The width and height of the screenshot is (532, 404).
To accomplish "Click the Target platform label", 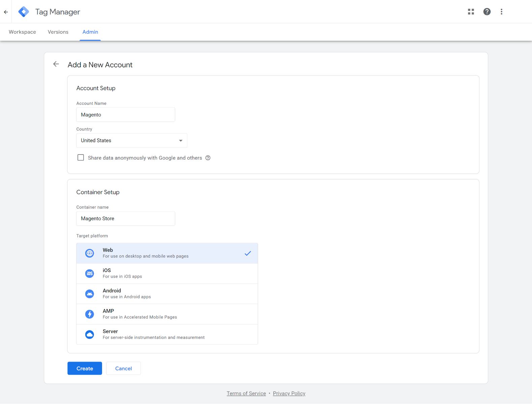I will click(92, 236).
